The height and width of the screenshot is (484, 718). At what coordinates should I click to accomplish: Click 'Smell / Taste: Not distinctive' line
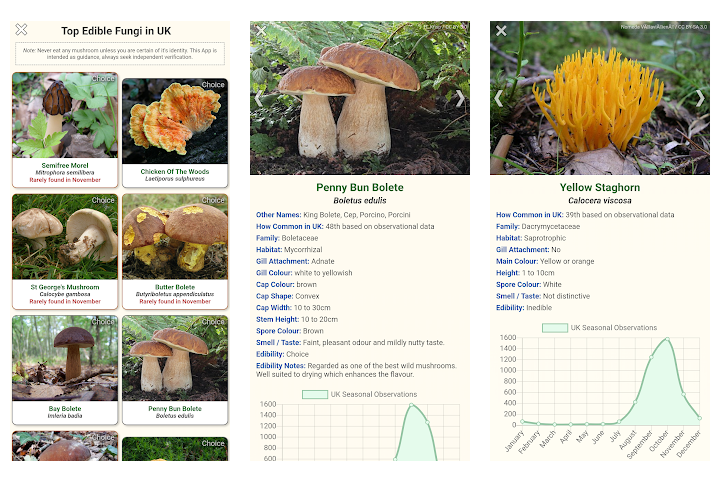click(543, 296)
